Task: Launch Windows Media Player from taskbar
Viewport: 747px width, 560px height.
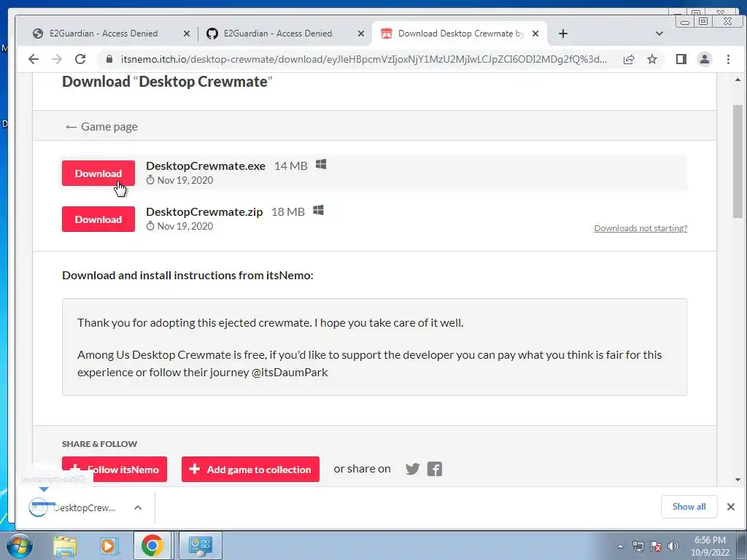Action: click(x=109, y=545)
